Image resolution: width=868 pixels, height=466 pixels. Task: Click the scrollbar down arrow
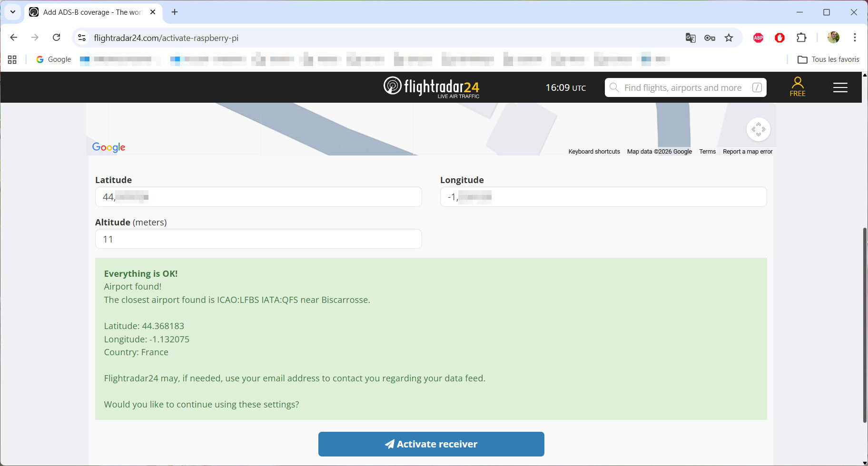[x=865, y=462]
